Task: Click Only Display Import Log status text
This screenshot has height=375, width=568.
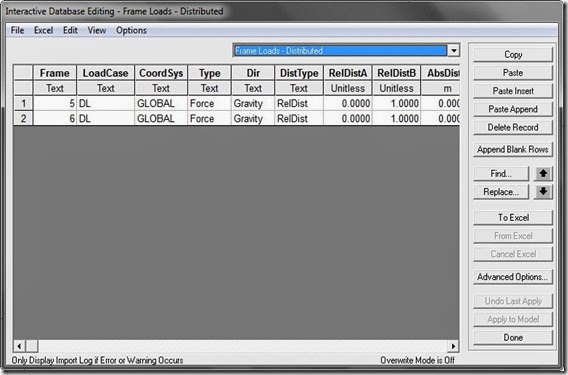Action: 97,361
